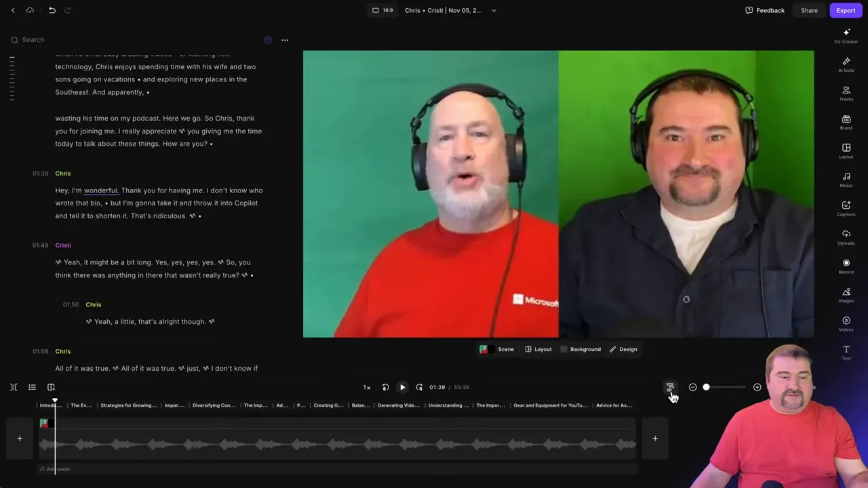Open the playback speed 1x selector
Screen dimensions: 868x488
pos(366,387)
